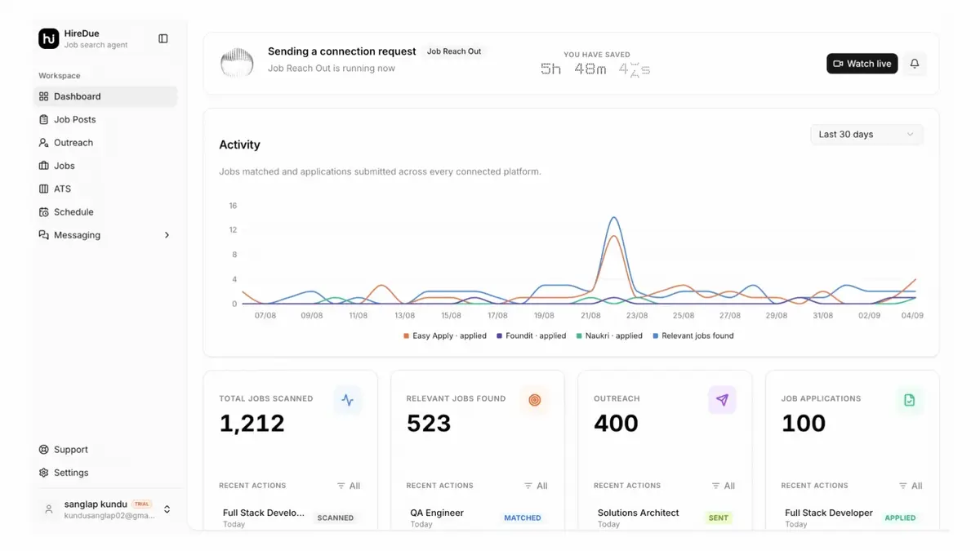Click the sanglap kundu account name
980x551 pixels.
tap(96, 504)
